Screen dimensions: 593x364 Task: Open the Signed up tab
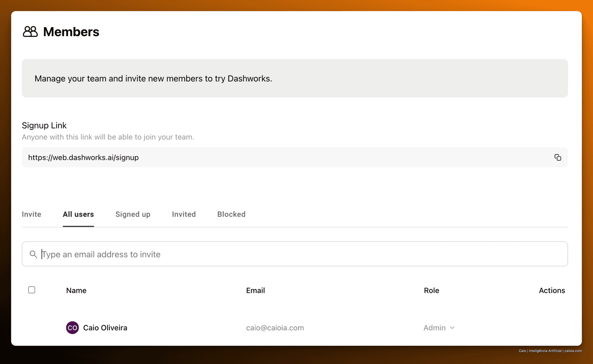(133, 214)
